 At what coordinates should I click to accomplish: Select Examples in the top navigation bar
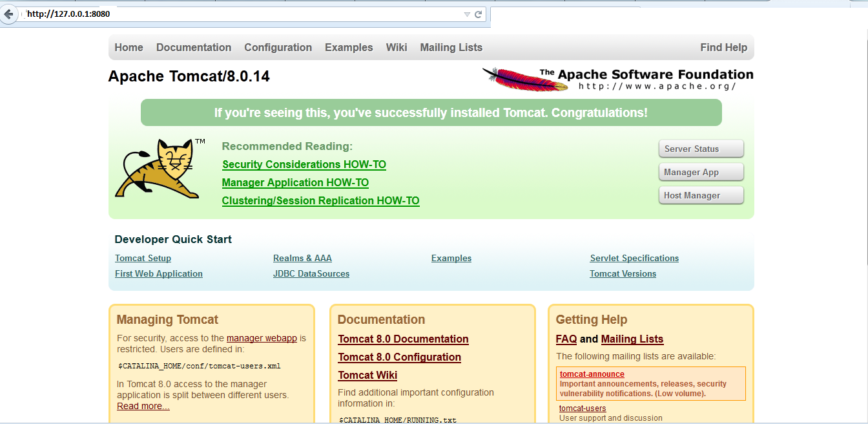349,48
